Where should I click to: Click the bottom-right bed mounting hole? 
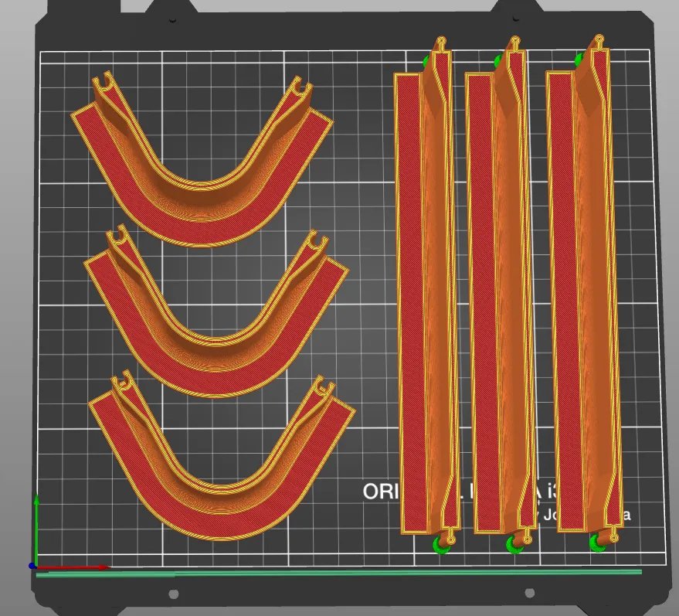(529, 594)
